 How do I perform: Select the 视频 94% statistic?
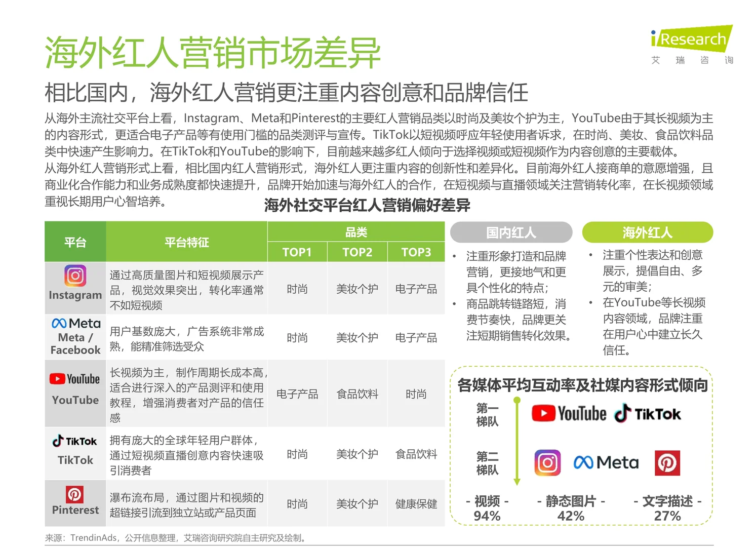click(486, 508)
